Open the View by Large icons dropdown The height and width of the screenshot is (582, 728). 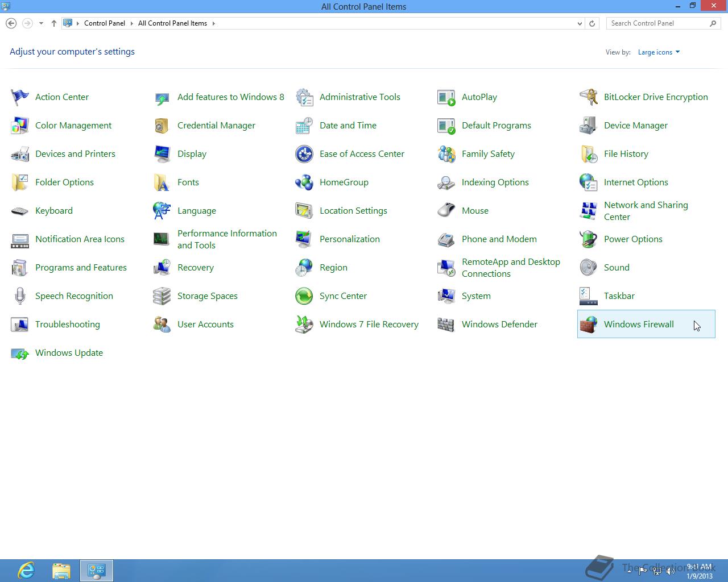(659, 52)
